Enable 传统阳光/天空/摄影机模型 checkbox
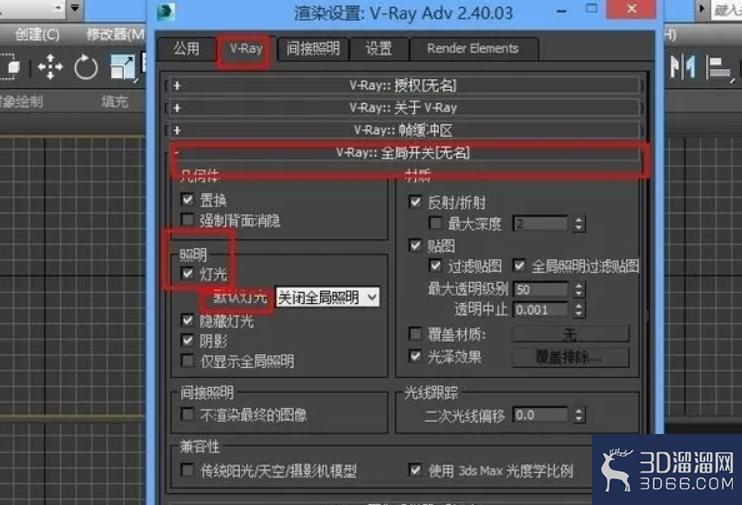The height and width of the screenshot is (505, 742). [188, 470]
